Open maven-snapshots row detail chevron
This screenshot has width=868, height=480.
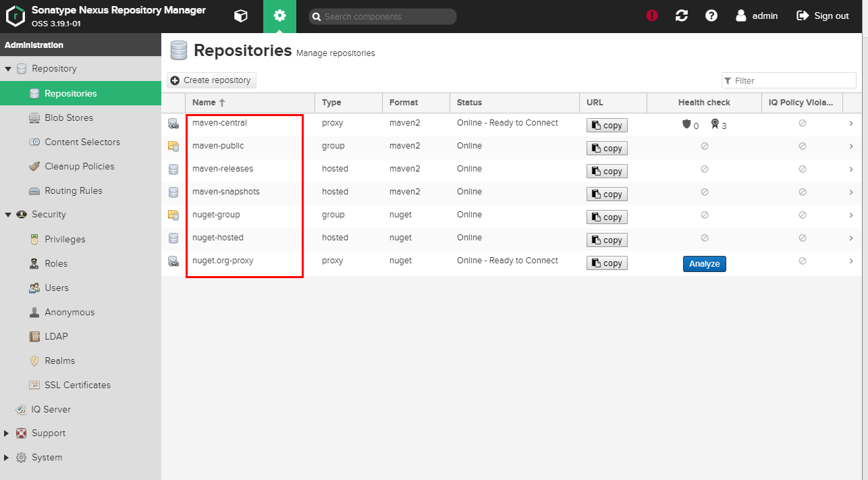tap(851, 192)
